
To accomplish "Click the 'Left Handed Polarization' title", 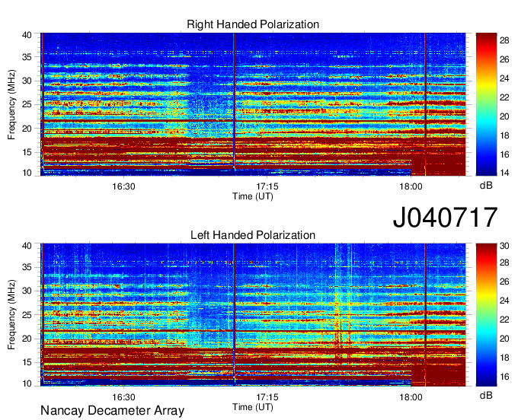I will 253,235.
